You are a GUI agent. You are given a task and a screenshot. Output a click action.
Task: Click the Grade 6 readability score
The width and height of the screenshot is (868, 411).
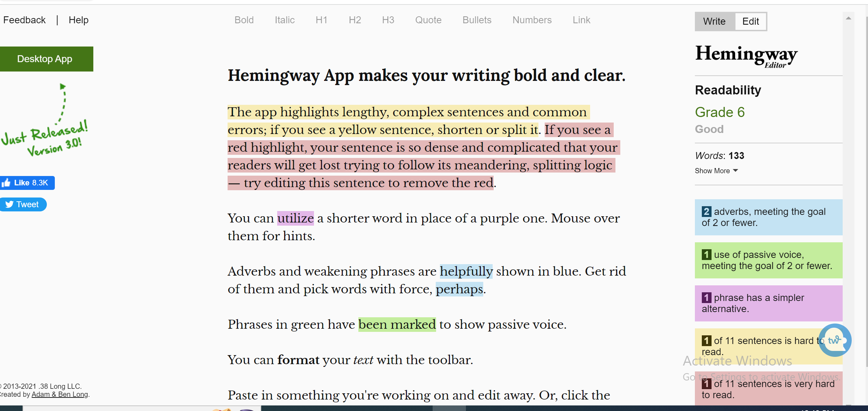[720, 112]
